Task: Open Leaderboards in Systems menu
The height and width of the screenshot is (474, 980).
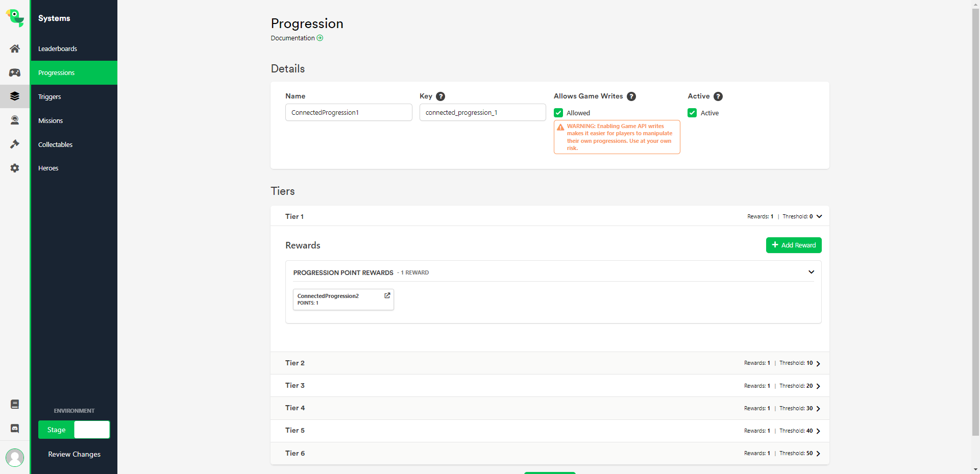Action: (58, 49)
